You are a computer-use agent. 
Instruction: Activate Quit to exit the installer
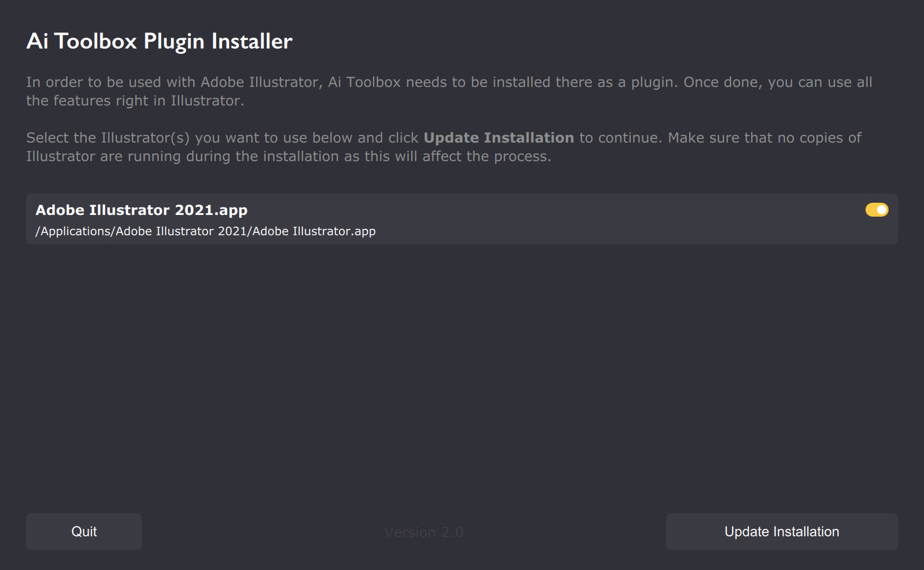click(x=83, y=531)
